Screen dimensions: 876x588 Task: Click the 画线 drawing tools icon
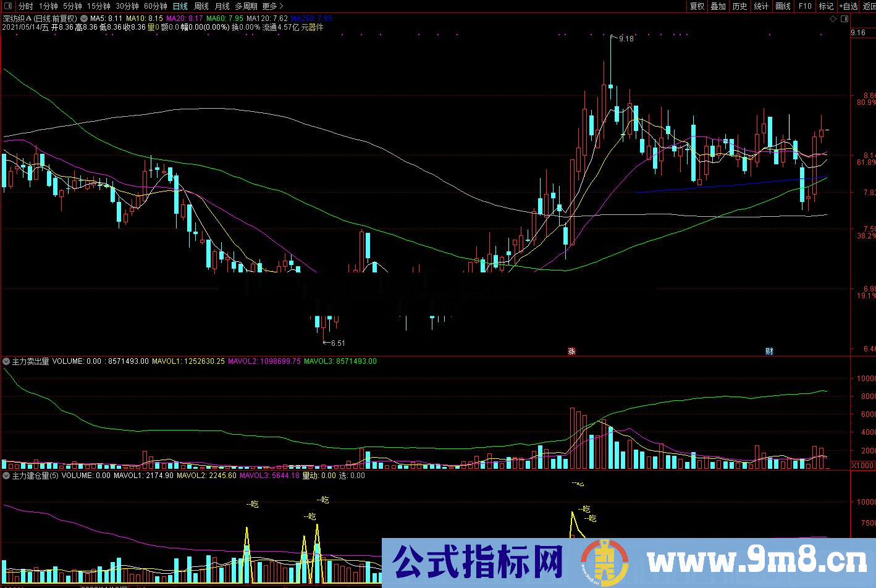[x=782, y=6]
